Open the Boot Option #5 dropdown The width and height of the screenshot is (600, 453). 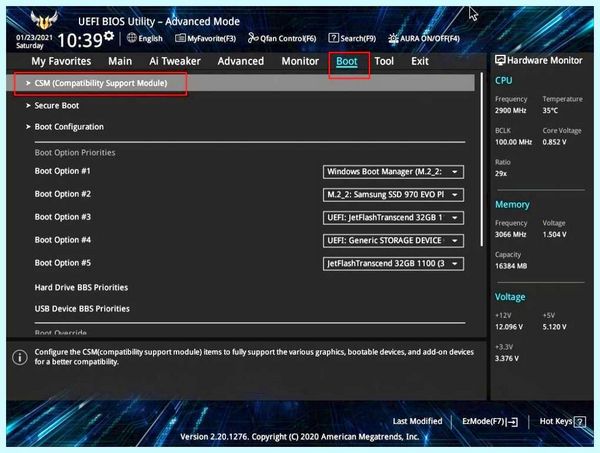(x=393, y=264)
